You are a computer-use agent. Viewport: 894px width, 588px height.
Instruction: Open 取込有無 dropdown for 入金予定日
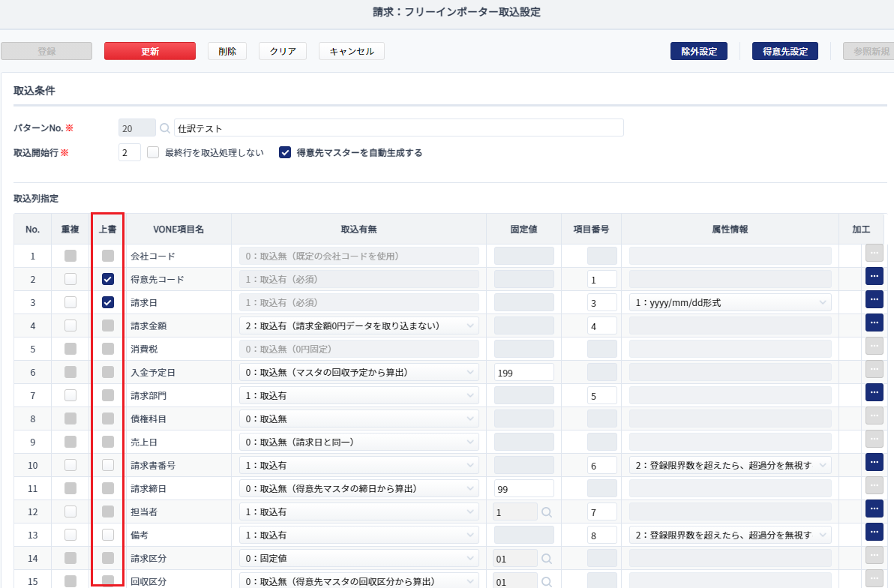pyautogui.click(x=358, y=373)
